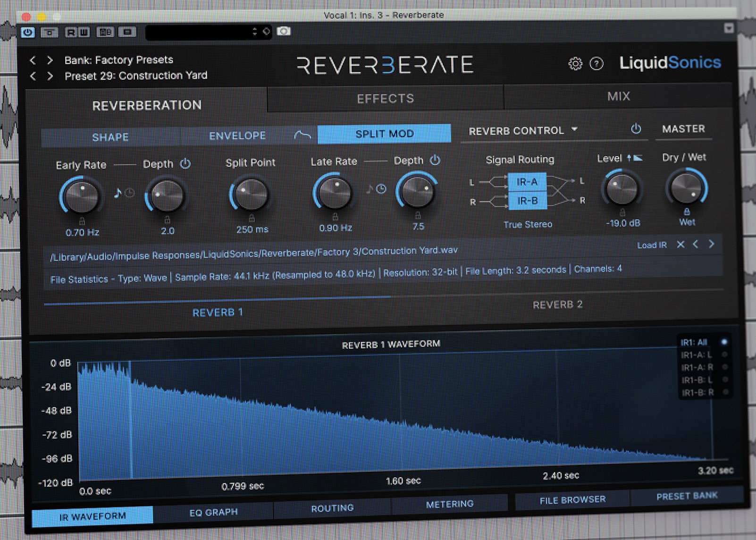Select the Shape sub-tab
756x540 pixels.
tap(110, 137)
